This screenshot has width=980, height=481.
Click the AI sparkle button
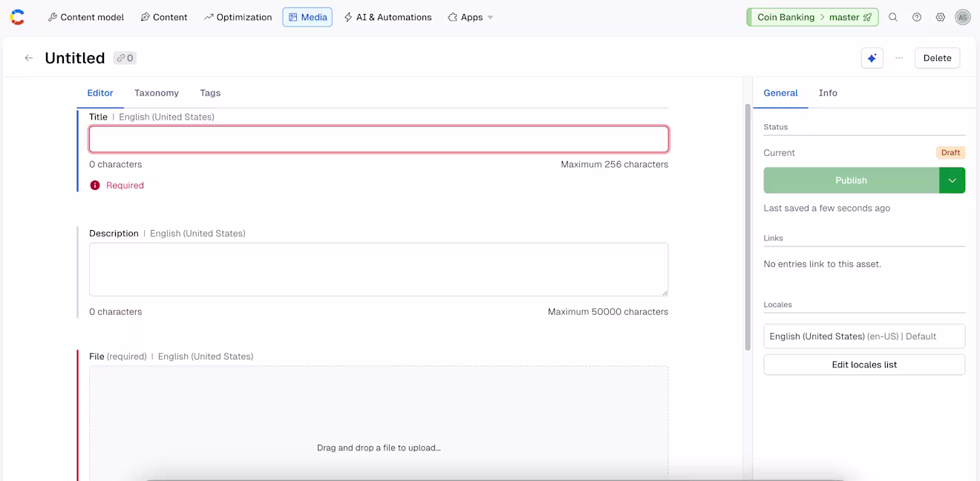[872, 58]
